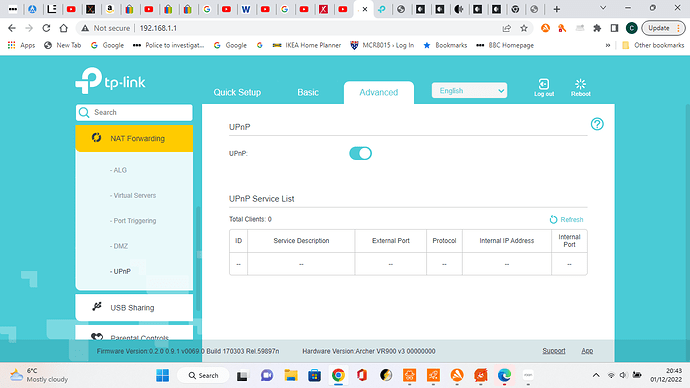Click the App link in footer

click(587, 351)
